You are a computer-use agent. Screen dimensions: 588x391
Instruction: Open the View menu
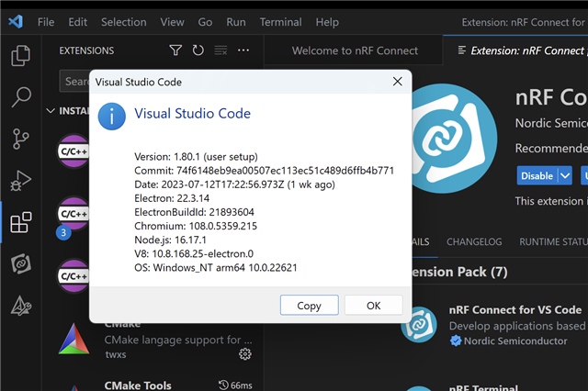[172, 22]
